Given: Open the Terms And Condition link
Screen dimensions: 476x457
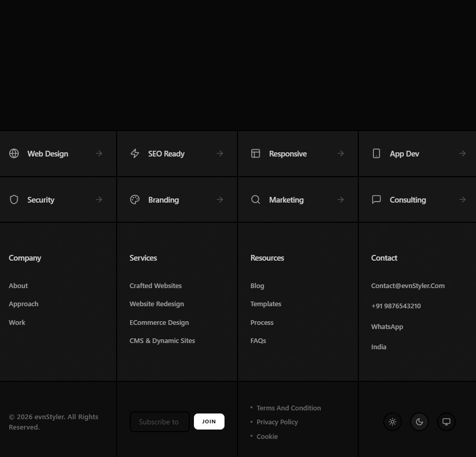Looking at the screenshot, I should [288, 408].
